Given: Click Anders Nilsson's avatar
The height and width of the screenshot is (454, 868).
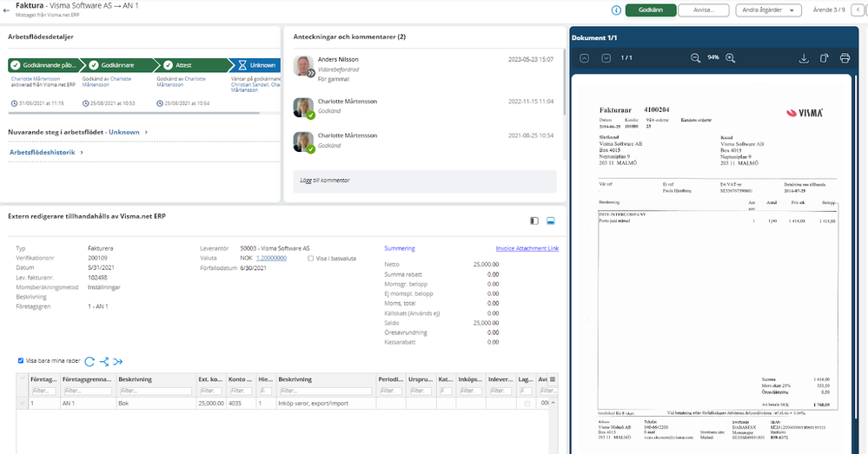Looking at the screenshot, I should click(x=303, y=66).
